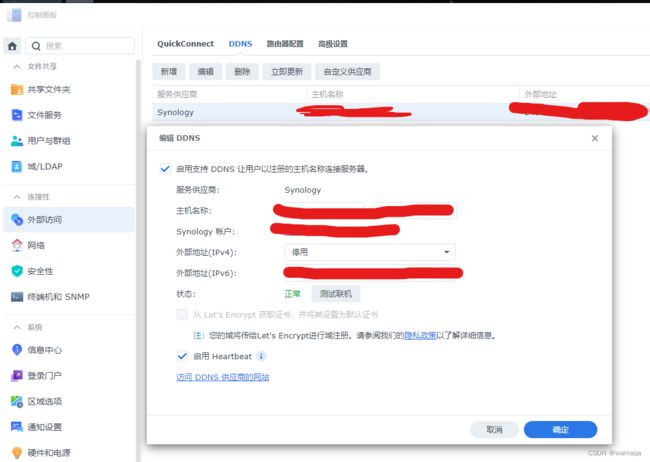Collapse the 系统 sidebar section
650x462 pixels.
pos(17,327)
